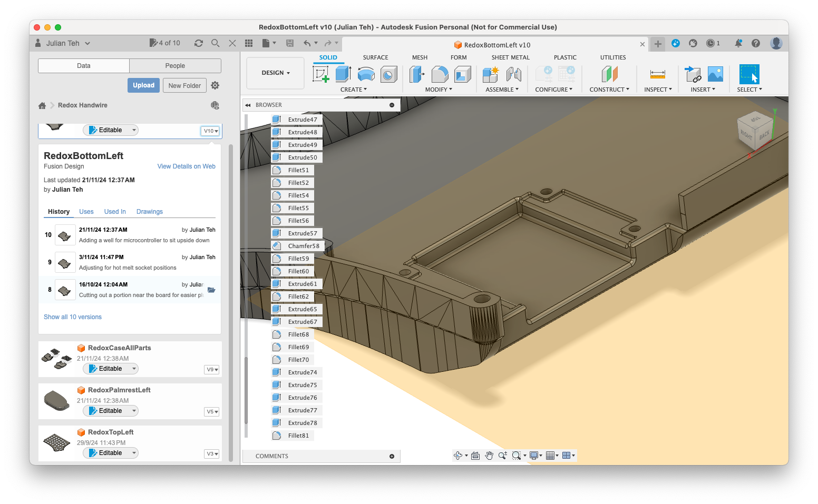Click the New Component icon under Assemble
The image size is (818, 504).
[x=490, y=75]
